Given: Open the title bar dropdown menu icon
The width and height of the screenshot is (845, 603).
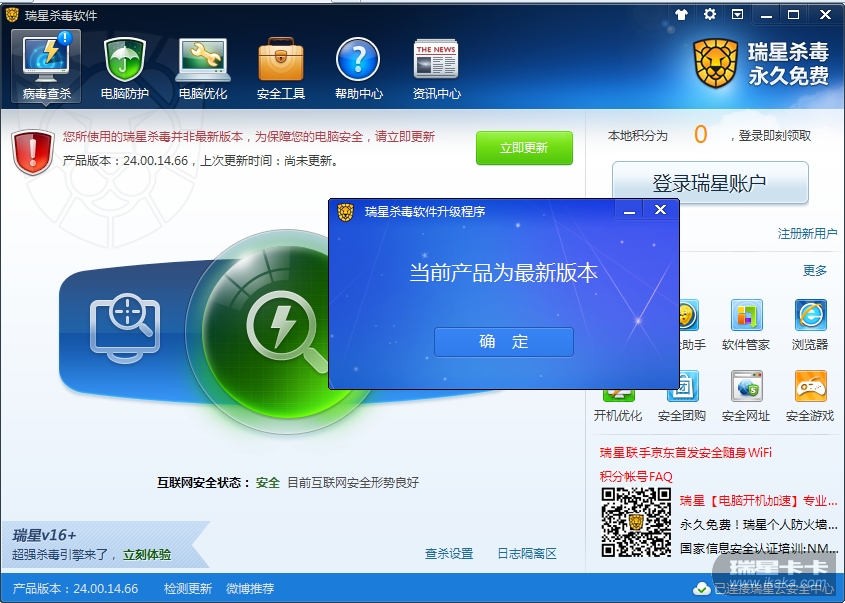Looking at the screenshot, I should tap(738, 15).
